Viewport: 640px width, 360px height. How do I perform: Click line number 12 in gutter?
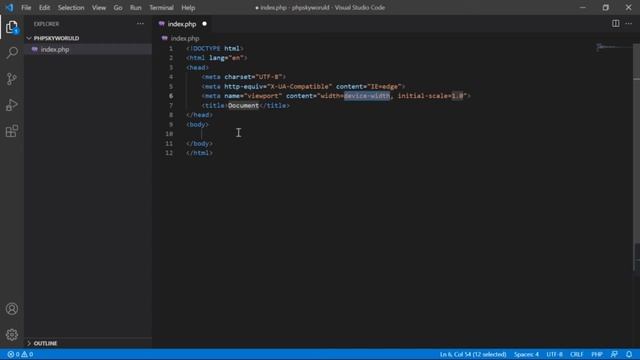coord(169,153)
